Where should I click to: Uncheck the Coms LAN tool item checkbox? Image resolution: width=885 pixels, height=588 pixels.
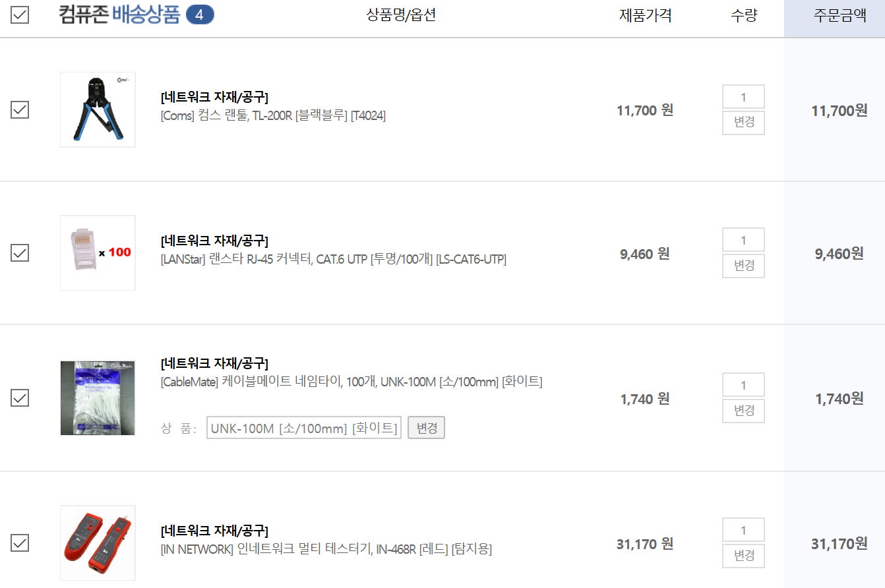(x=20, y=109)
